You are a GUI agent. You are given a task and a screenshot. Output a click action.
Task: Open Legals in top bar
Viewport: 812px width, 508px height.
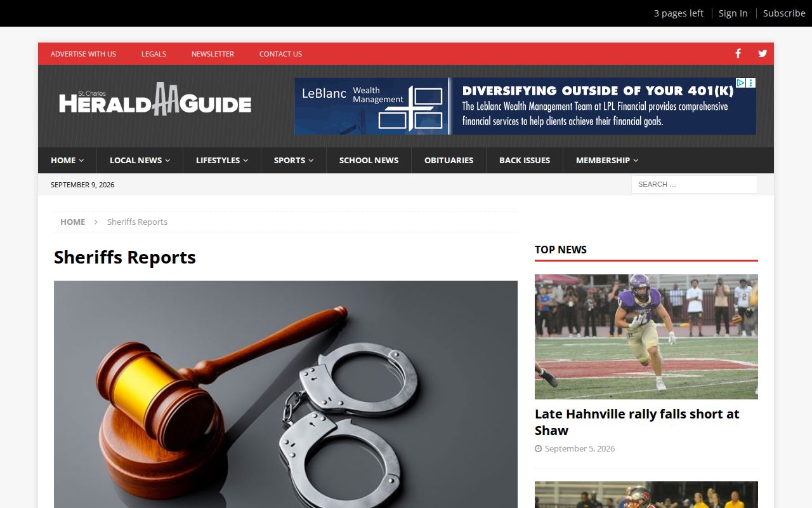(154, 54)
